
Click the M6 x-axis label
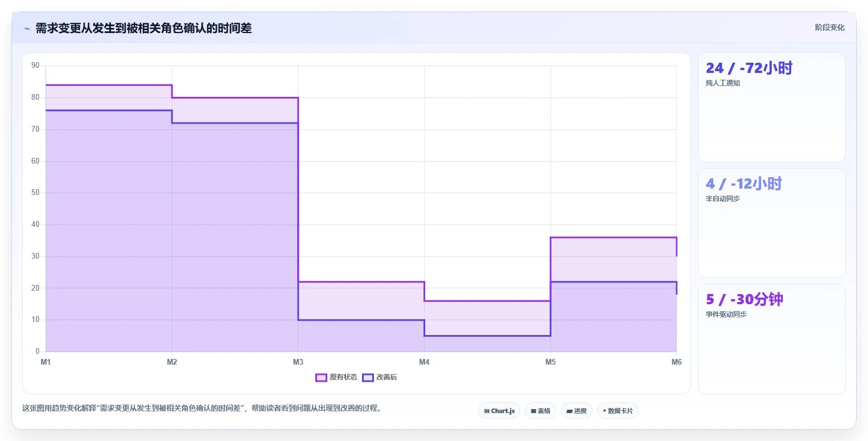click(676, 362)
